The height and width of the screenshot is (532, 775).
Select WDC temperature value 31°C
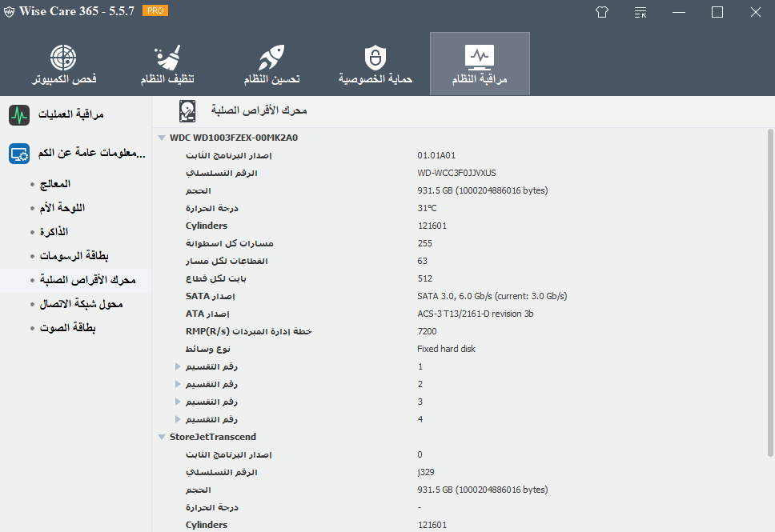pyautogui.click(x=427, y=208)
